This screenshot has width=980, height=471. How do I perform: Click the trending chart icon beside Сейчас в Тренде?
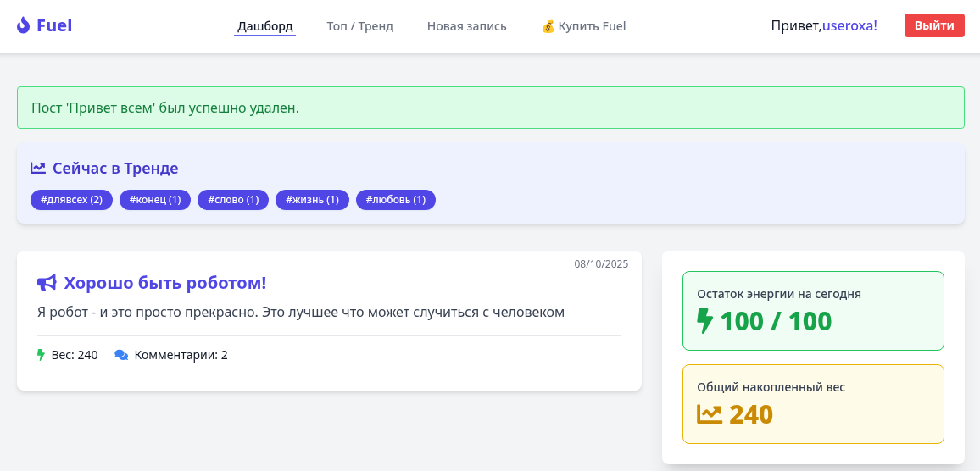click(38, 168)
